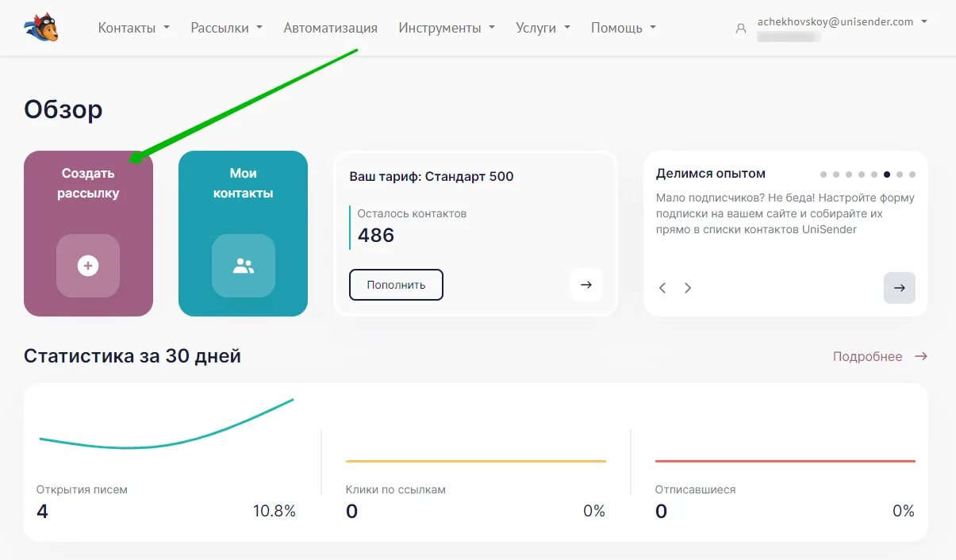
Task: Click the Ваш тариф: Стандарт 500 title
Action: coord(432,176)
